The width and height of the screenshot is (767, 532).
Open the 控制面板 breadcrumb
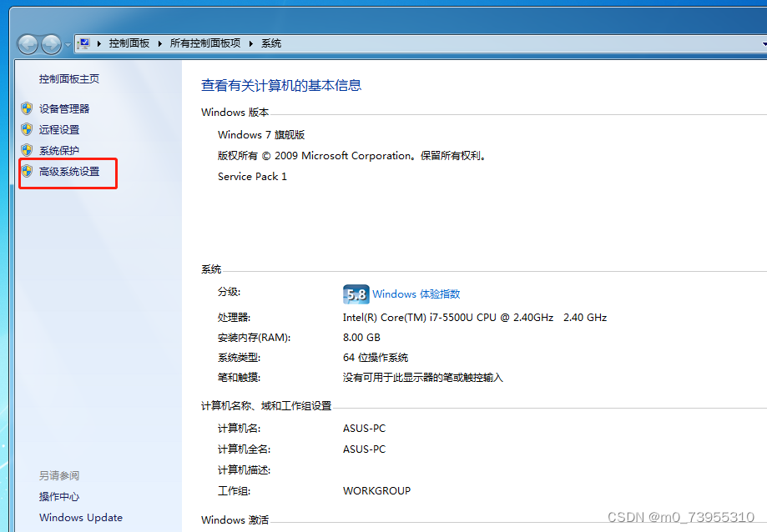click(x=129, y=43)
